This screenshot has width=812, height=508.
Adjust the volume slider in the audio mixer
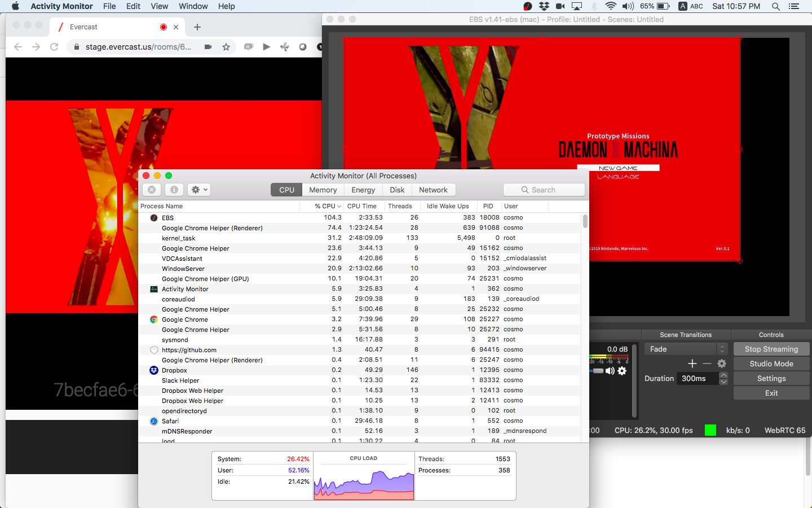pyautogui.click(x=599, y=371)
